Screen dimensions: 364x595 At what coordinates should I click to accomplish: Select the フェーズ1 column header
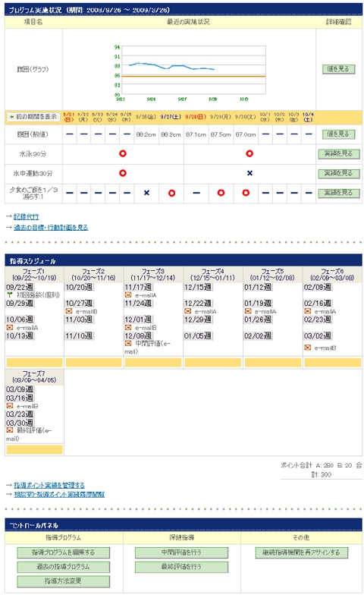[34, 275]
